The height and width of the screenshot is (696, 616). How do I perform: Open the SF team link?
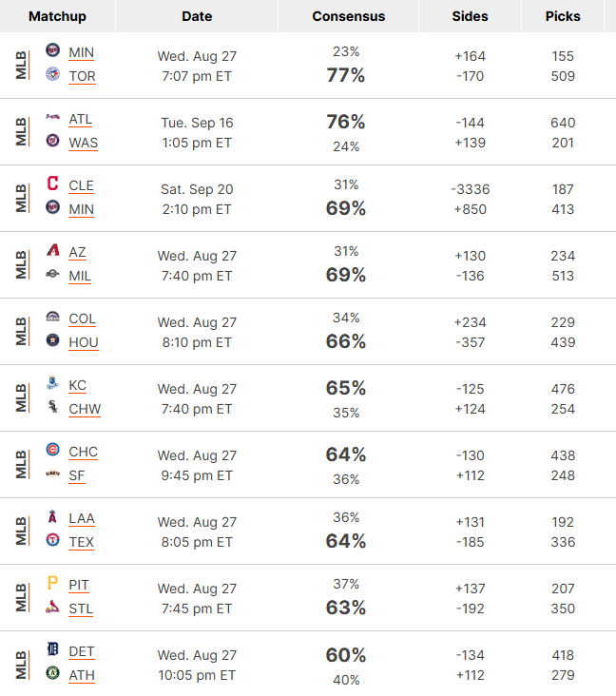point(77,475)
